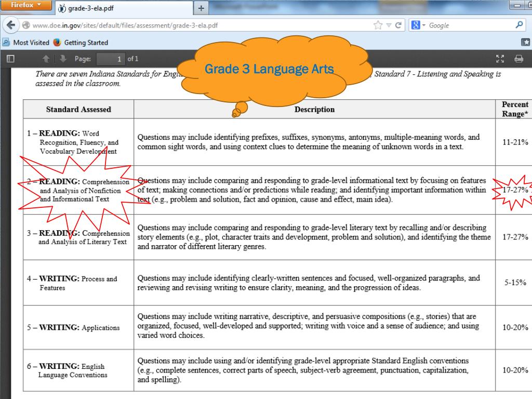Go to previous PDF page arrow
The height and width of the screenshot is (399, 532).
coord(46,59)
